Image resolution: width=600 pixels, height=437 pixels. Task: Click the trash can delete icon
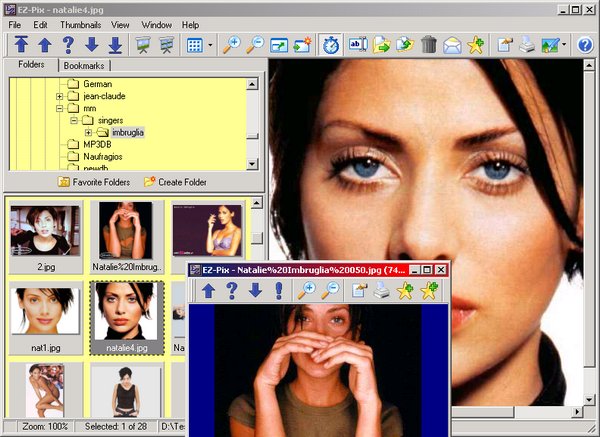tap(429, 44)
